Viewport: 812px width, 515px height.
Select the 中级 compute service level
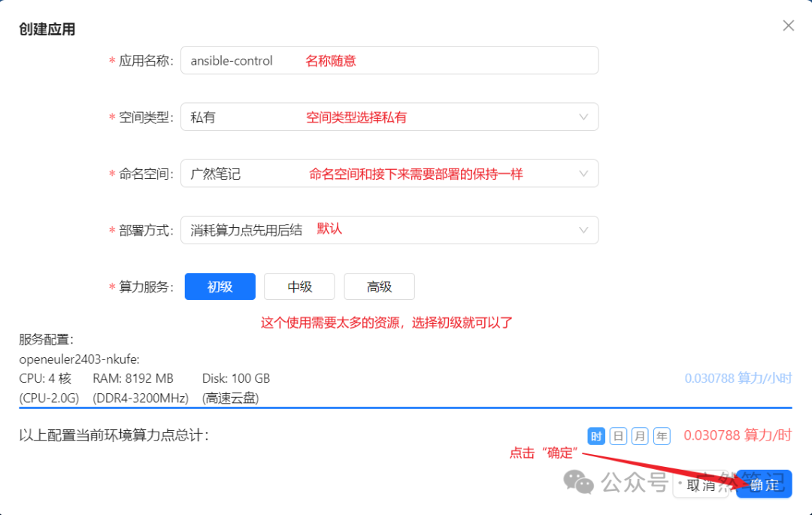pyautogui.click(x=300, y=286)
